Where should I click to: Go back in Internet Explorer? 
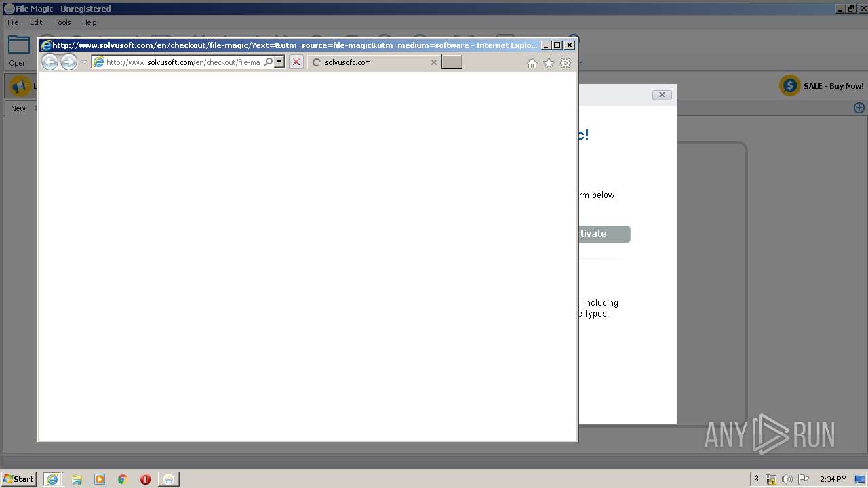tap(50, 62)
